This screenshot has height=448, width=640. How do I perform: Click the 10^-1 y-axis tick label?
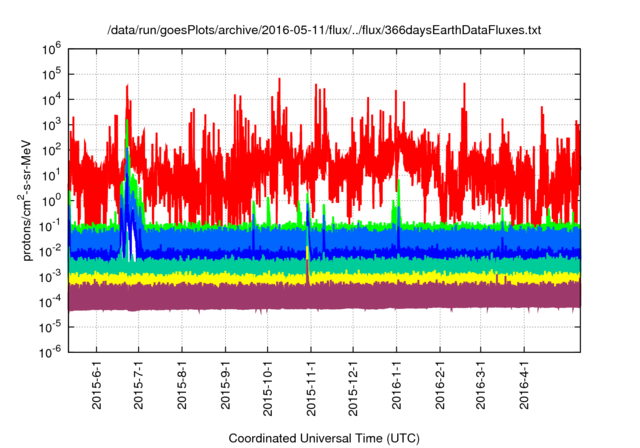coord(50,226)
